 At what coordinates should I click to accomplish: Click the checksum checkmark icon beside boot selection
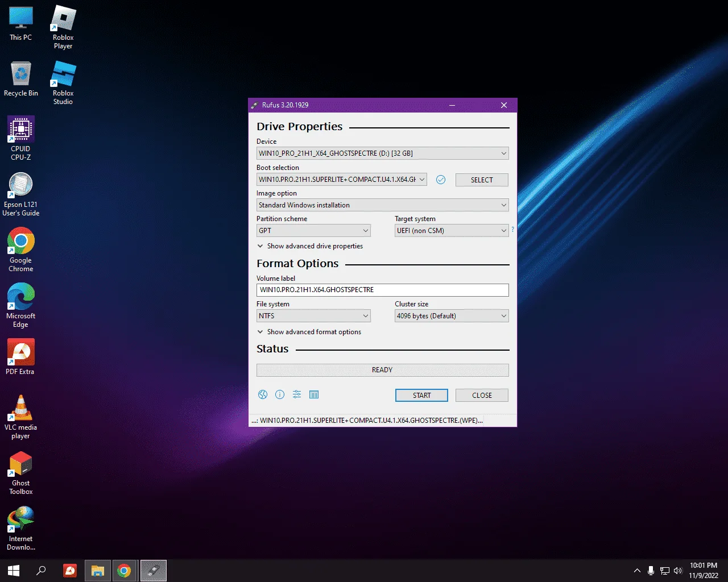click(441, 180)
